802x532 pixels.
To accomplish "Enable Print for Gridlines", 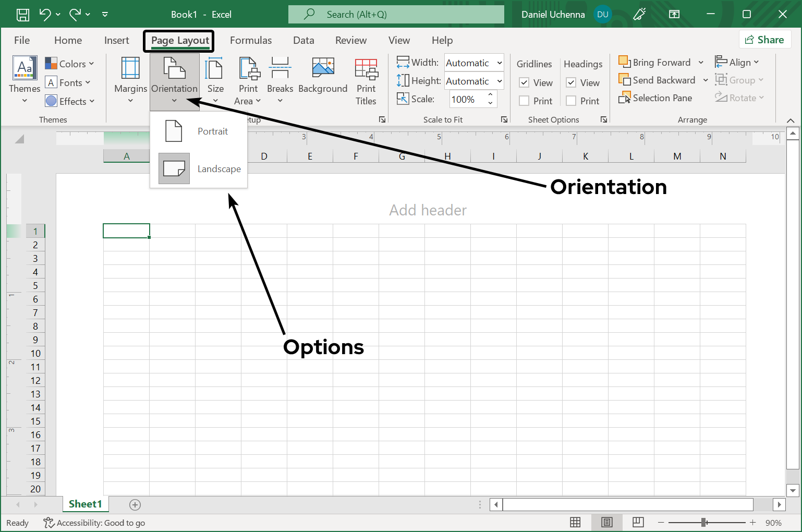I will [524, 101].
